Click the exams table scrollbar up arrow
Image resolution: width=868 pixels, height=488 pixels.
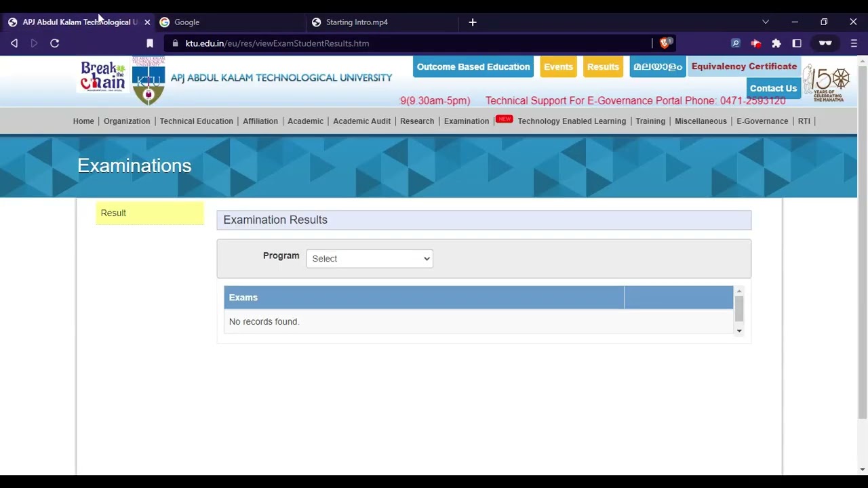pos(739,290)
